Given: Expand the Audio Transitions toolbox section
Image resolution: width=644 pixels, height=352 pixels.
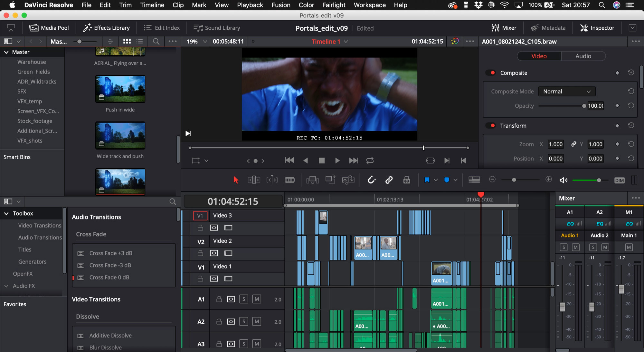Looking at the screenshot, I should (40, 237).
